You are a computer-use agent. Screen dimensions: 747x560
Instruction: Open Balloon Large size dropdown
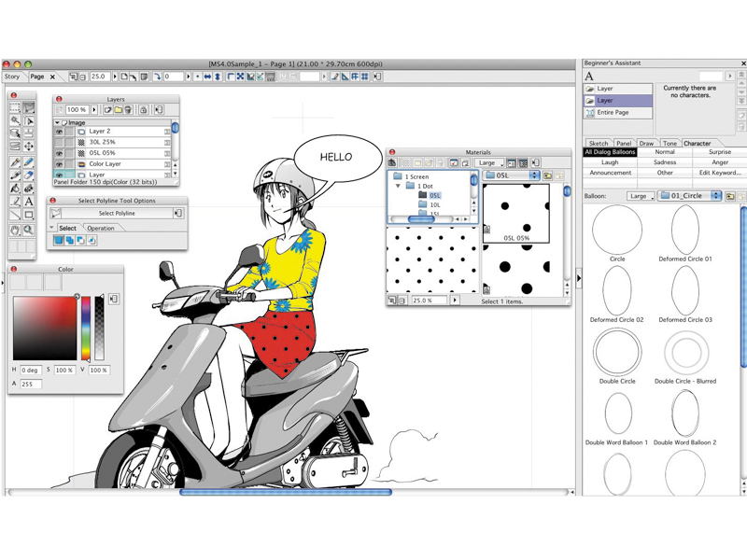[x=641, y=196]
